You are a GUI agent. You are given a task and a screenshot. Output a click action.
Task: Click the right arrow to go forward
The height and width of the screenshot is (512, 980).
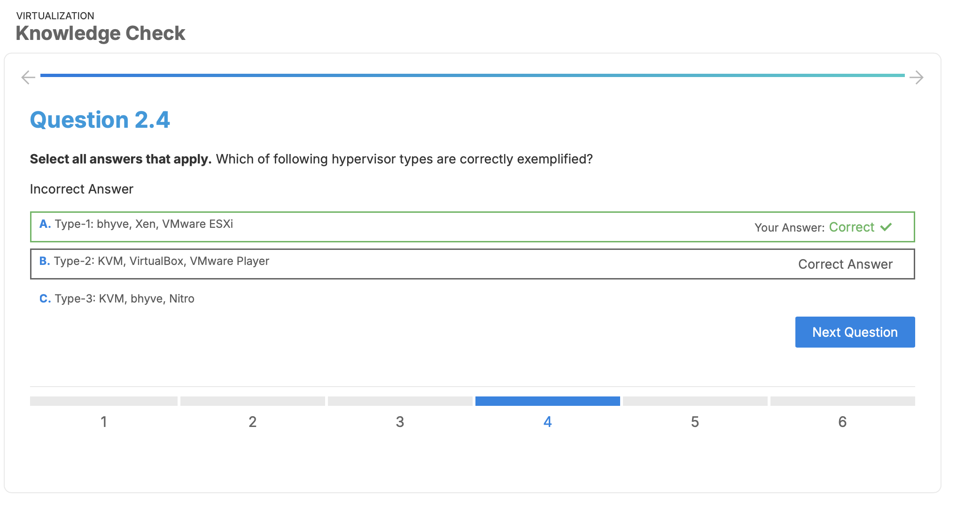[916, 77]
